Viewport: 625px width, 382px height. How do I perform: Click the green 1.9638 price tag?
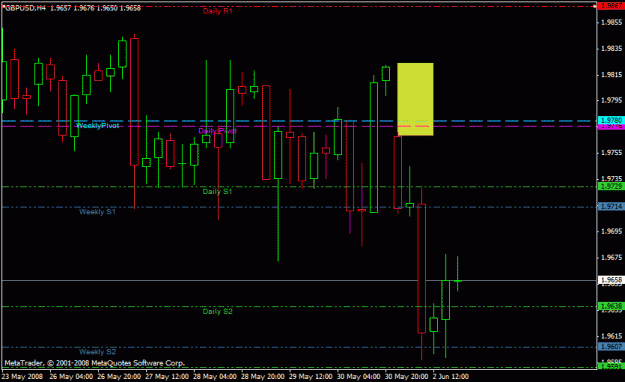click(x=611, y=306)
